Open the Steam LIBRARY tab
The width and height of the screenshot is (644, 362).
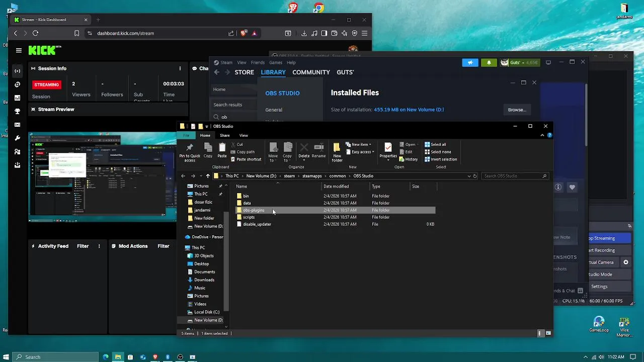tap(273, 72)
